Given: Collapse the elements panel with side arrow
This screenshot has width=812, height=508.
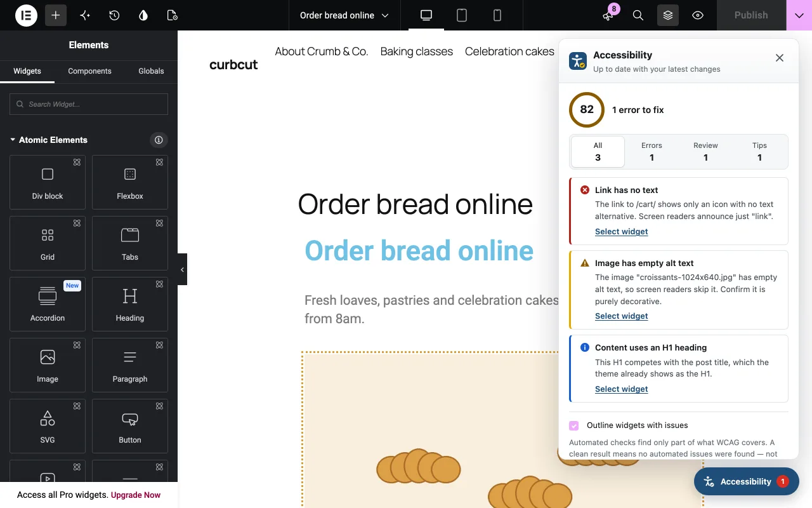Looking at the screenshot, I should pyautogui.click(x=182, y=269).
